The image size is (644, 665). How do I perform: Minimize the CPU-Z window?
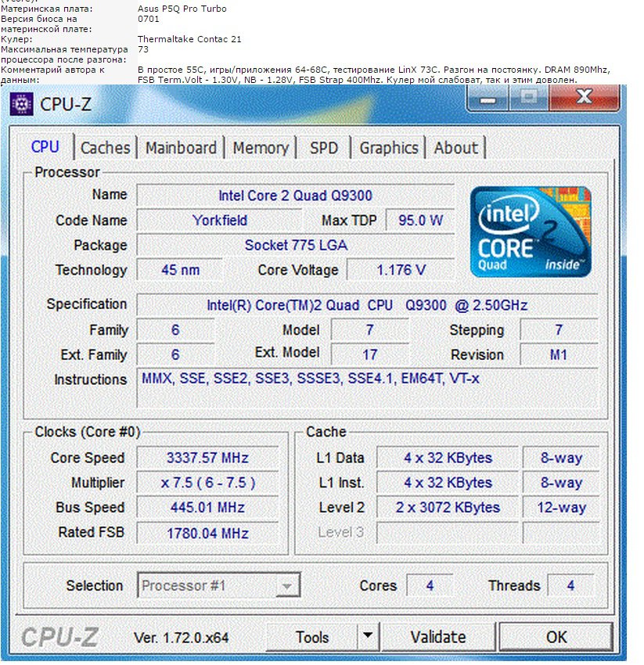(x=487, y=99)
